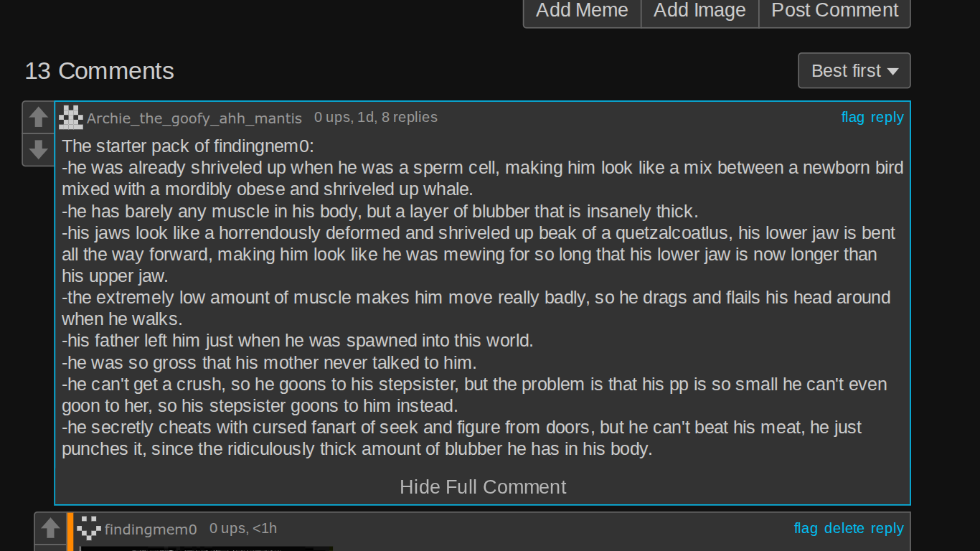Upvote findingmem0's reply
980x551 pixels.
(x=50, y=528)
